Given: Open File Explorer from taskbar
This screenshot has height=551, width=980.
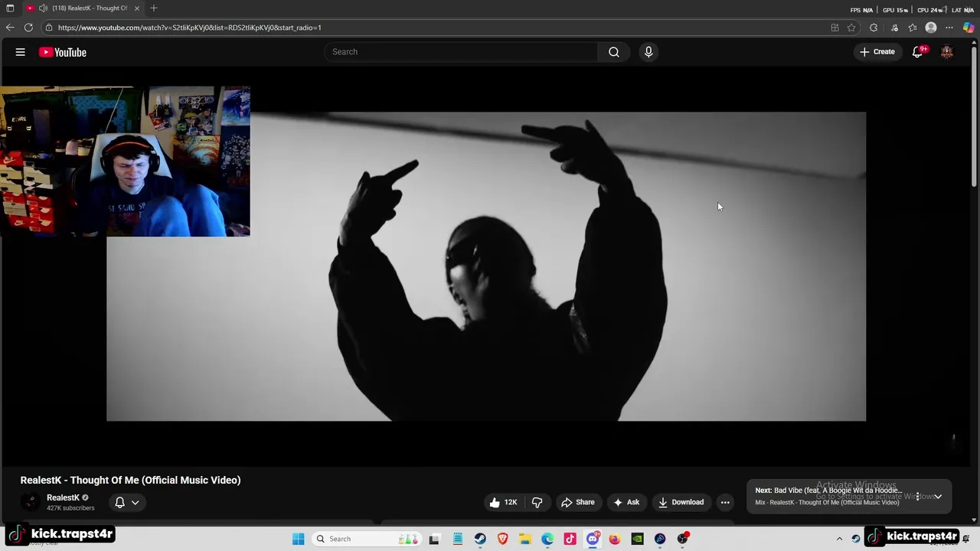Looking at the screenshot, I should coord(525,539).
